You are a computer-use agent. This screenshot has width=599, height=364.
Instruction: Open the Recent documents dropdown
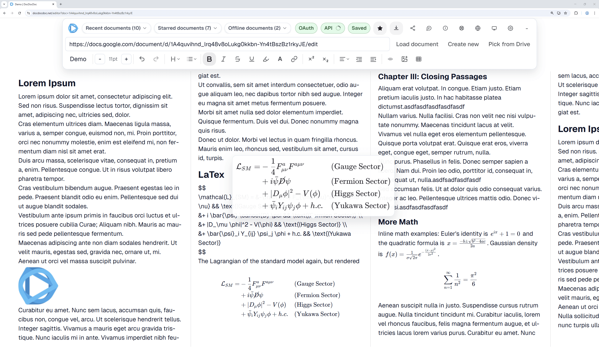click(116, 28)
